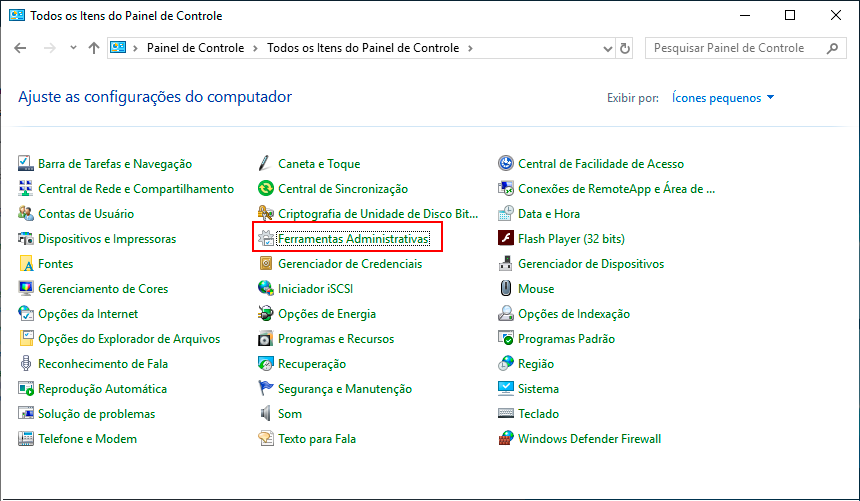The width and height of the screenshot is (860, 501).
Task: Open the Solução de problemas link
Action: point(97,414)
